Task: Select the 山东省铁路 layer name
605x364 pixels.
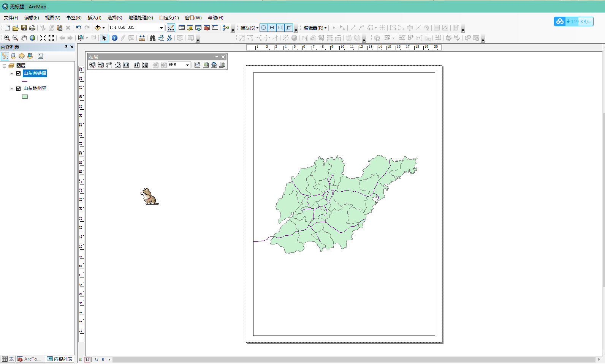Action: (x=35, y=73)
